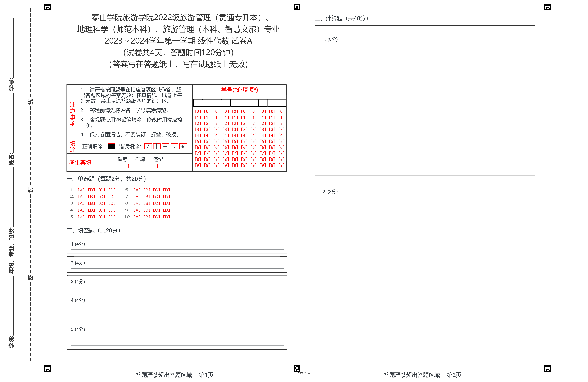Click the first empty 学号 digit box

(x=198, y=103)
